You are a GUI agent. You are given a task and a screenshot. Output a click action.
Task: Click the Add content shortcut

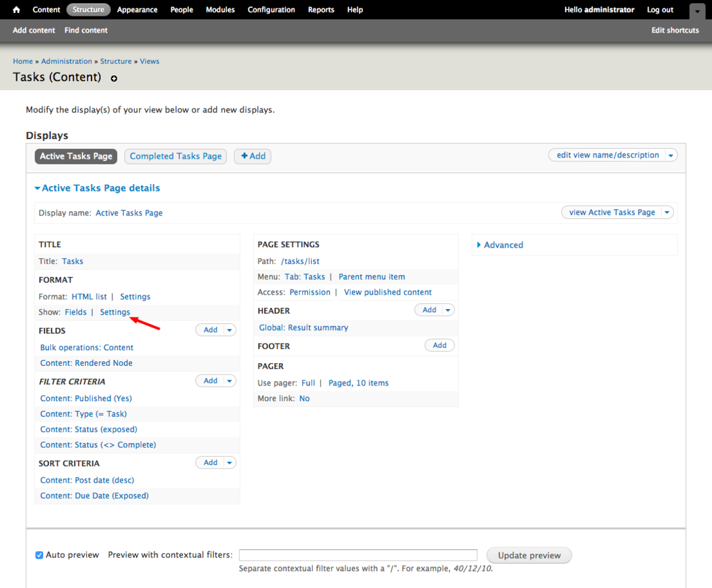pos(34,31)
